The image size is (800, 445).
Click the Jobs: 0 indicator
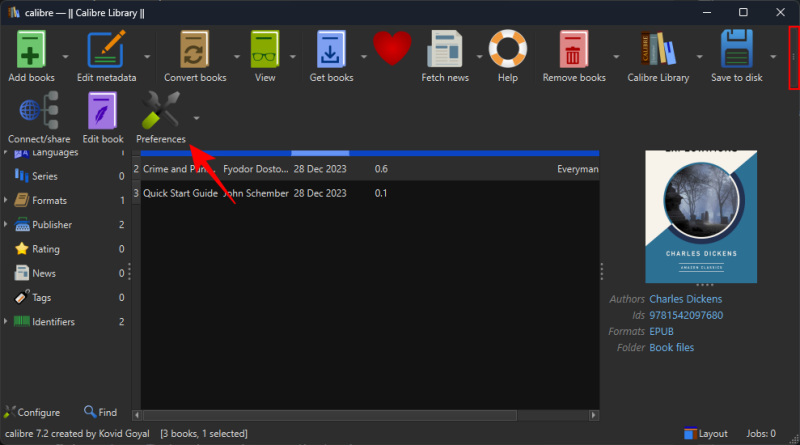point(761,433)
